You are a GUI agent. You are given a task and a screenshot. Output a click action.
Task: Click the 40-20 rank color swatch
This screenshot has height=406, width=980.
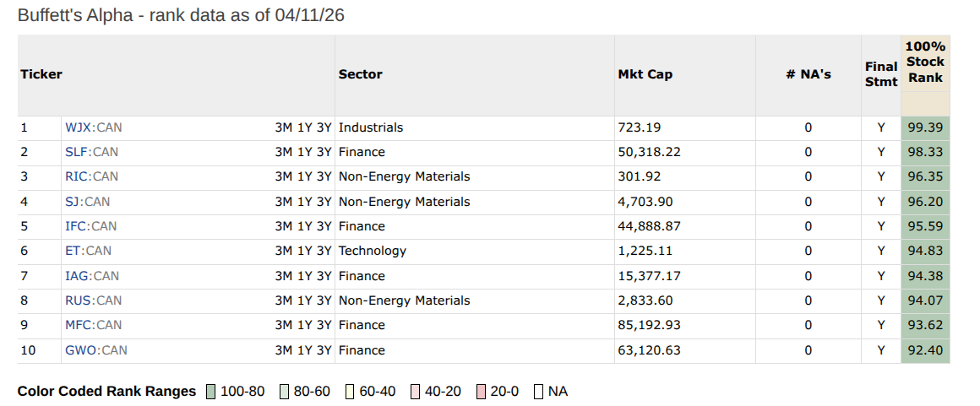point(415,392)
